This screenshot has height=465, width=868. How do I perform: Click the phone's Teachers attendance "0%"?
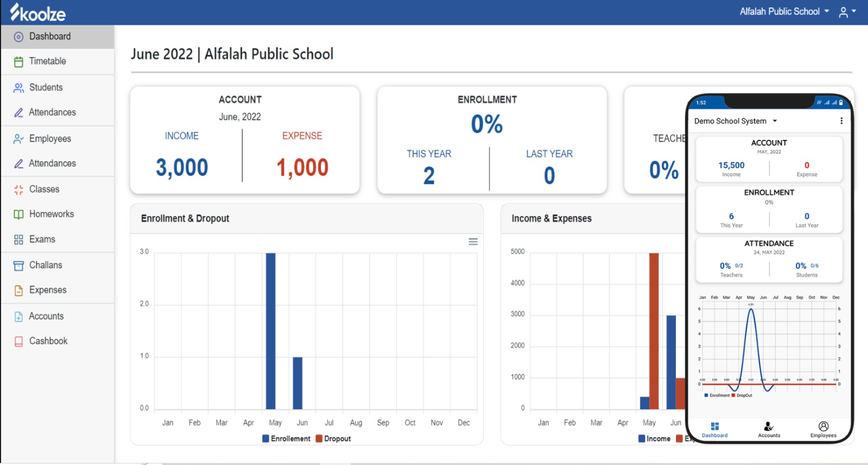(725, 266)
